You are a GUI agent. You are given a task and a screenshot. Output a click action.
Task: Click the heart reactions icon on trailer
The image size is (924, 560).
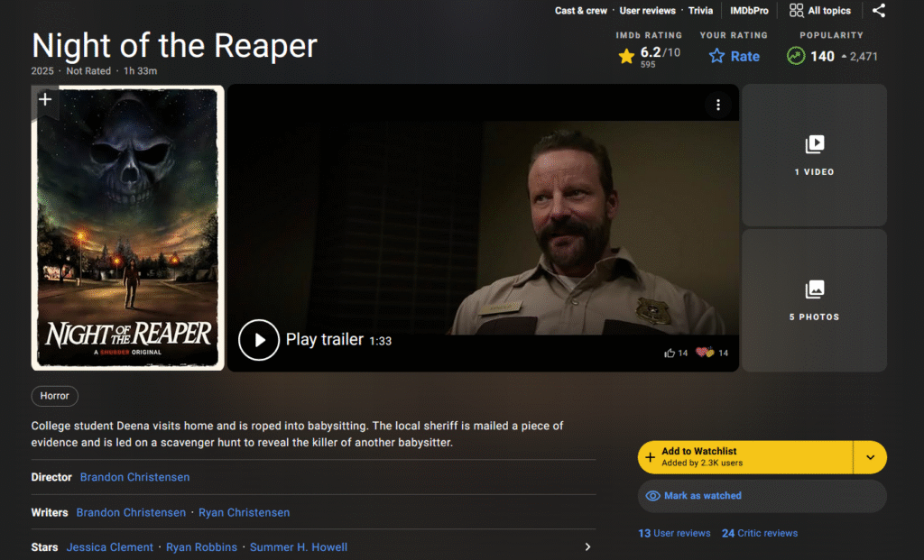click(x=705, y=353)
